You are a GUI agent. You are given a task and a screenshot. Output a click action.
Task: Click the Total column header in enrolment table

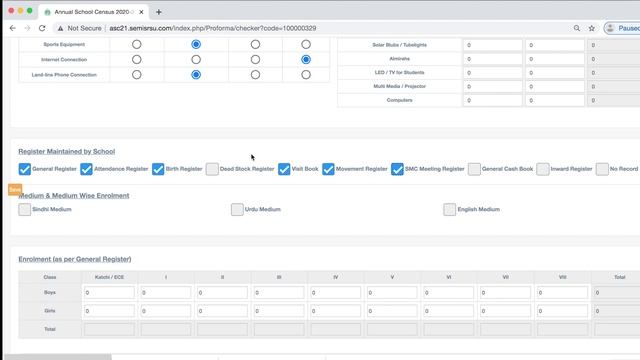coord(620,277)
